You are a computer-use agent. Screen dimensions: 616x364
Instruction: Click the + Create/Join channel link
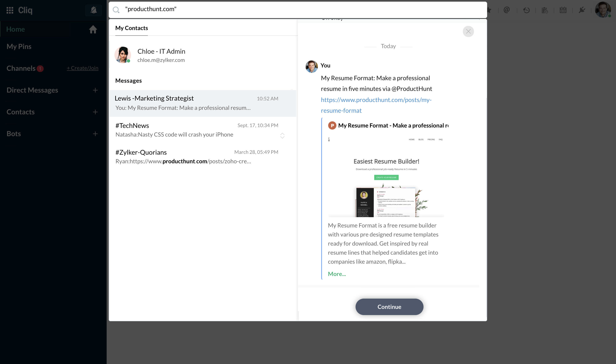coord(83,68)
